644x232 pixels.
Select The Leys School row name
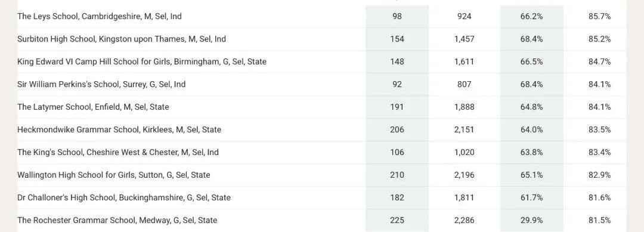tap(100, 17)
